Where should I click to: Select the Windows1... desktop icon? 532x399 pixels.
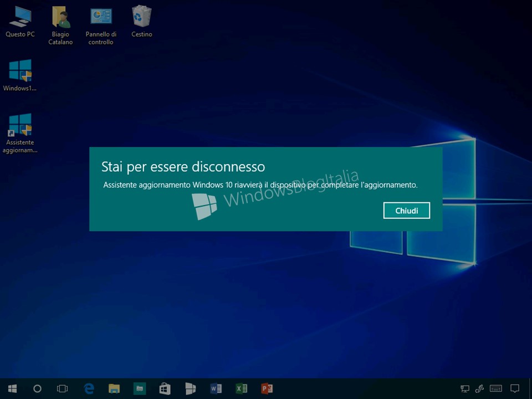click(20, 75)
